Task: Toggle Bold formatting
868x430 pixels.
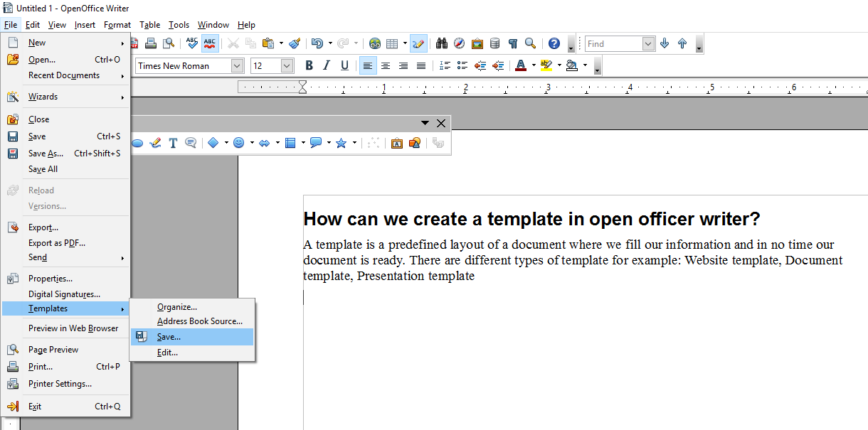Action: [x=309, y=65]
